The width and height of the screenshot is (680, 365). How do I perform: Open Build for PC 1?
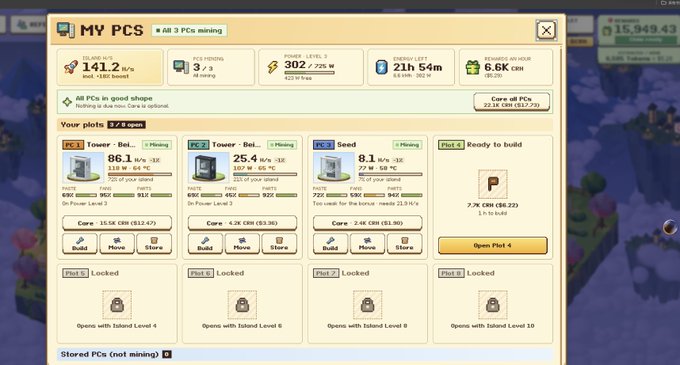click(80, 244)
